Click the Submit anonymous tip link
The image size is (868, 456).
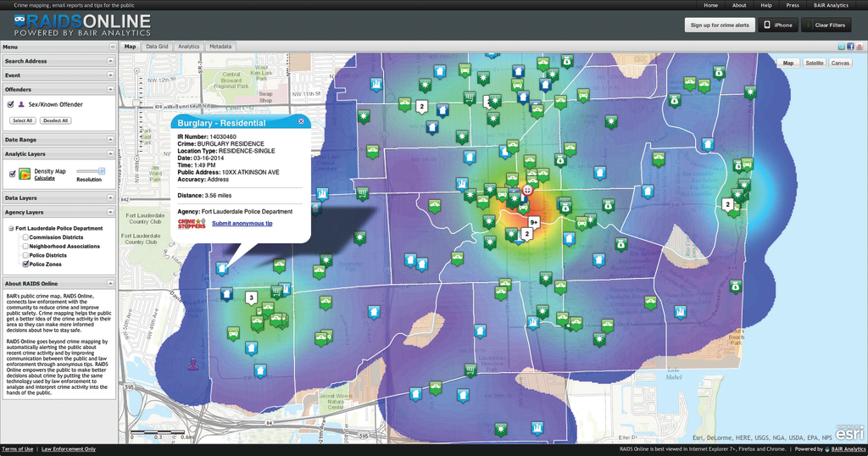[x=242, y=223]
